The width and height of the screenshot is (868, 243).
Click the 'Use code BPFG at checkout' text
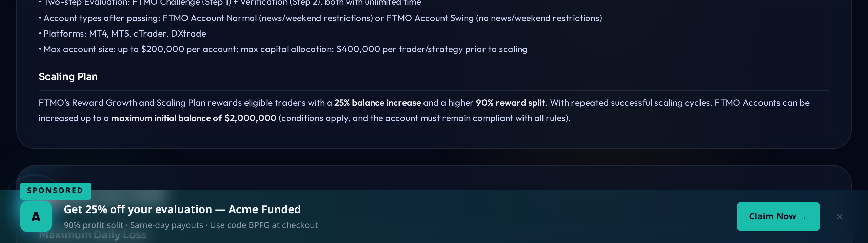264,225
